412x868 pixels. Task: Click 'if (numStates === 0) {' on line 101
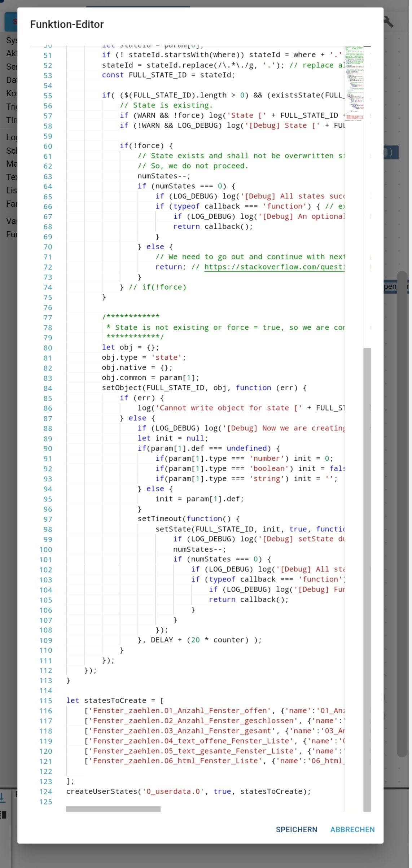pos(222,559)
